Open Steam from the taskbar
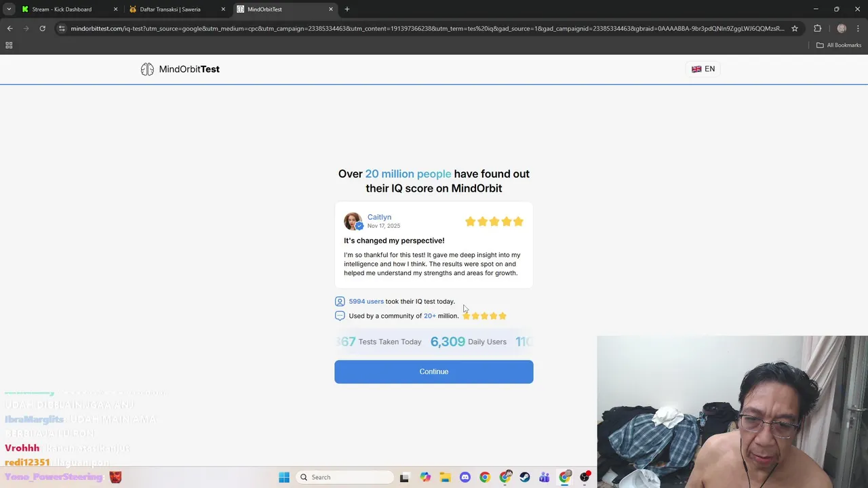Screen dimensions: 868x488 (525, 477)
